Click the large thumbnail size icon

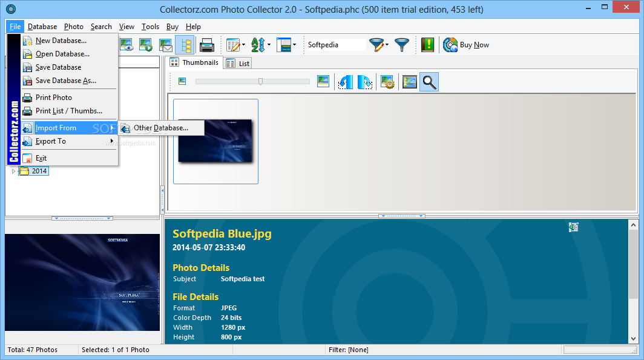pyautogui.click(x=323, y=81)
